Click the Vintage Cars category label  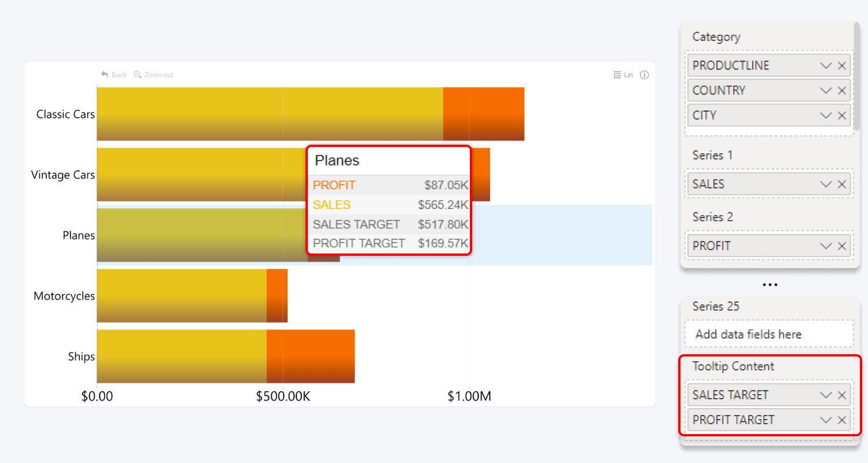pyautogui.click(x=62, y=175)
